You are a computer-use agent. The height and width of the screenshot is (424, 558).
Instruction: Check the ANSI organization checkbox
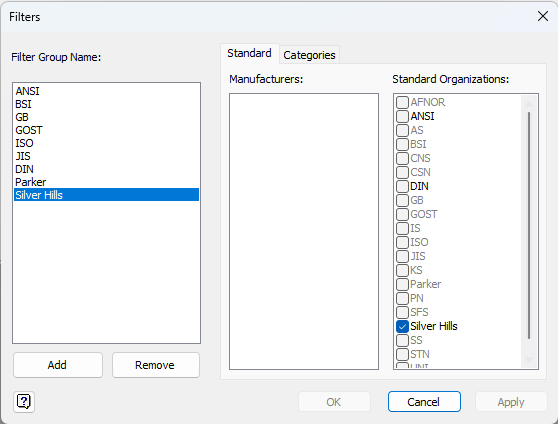pyautogui.click(x=402, y=116)
